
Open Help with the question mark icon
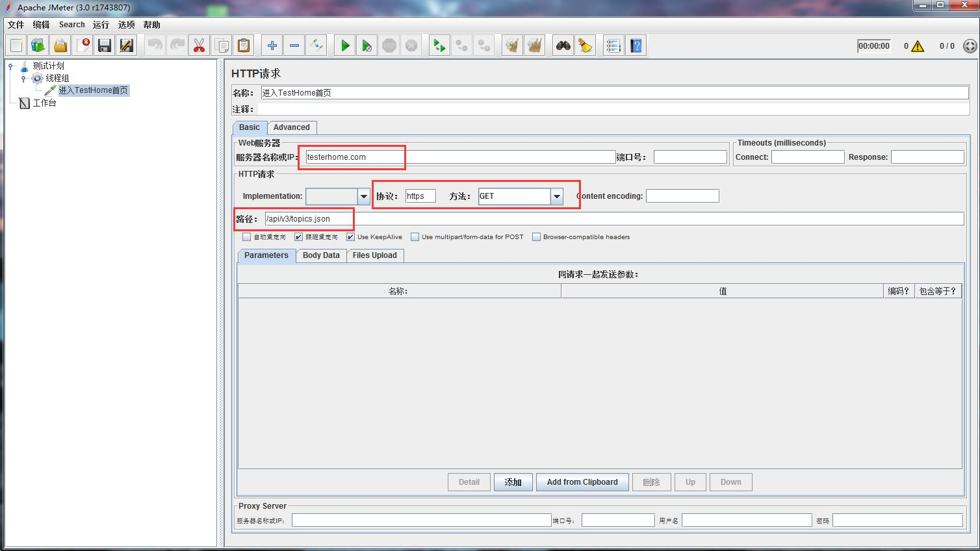point(636,45)
